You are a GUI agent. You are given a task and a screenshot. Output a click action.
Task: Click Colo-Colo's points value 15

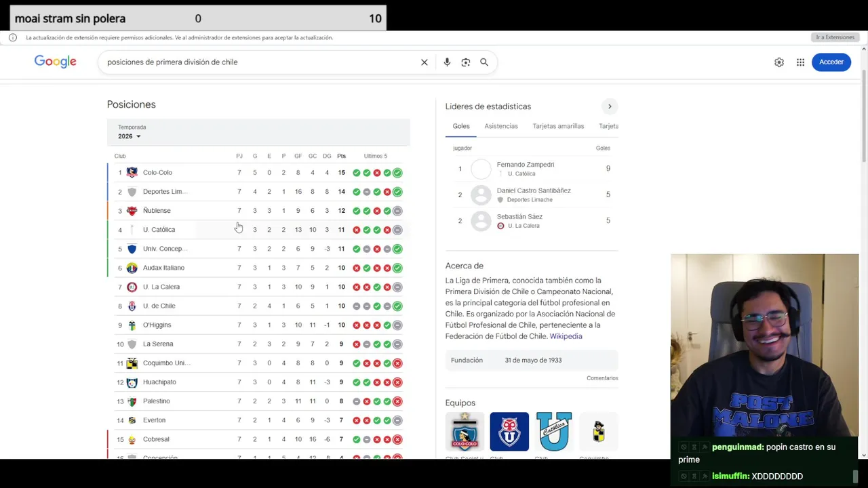click(x=342, y=173)
